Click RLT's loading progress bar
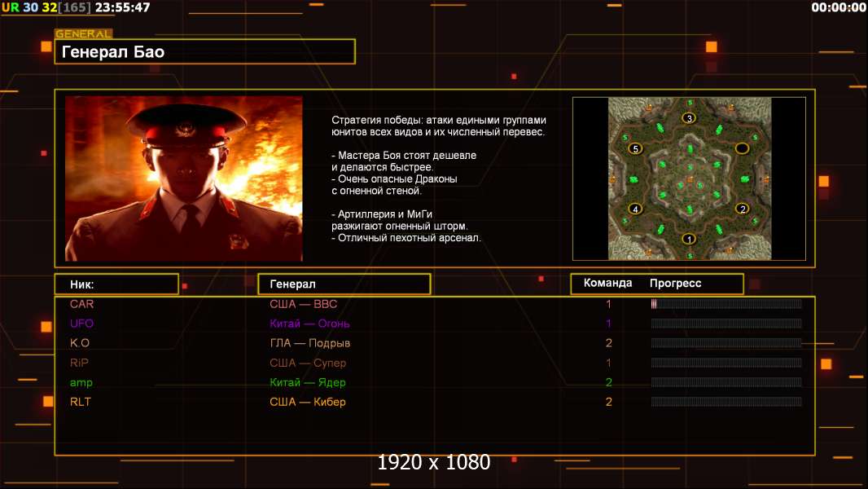 (726, 402)
